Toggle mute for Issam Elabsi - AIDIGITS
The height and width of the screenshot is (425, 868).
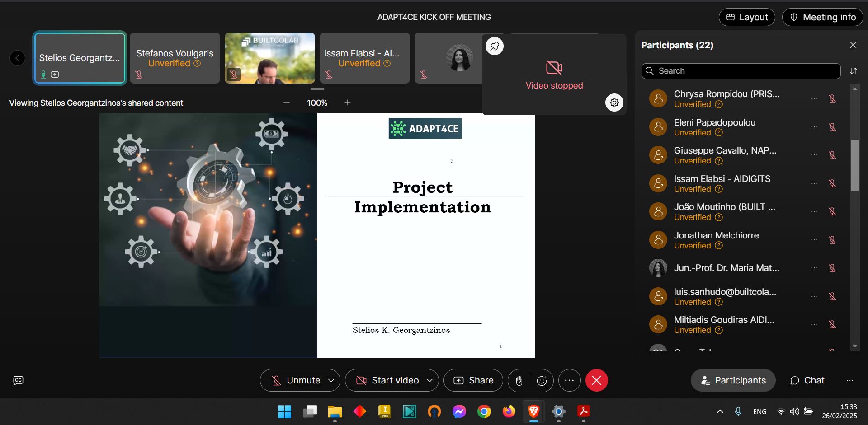click(832, 183)
